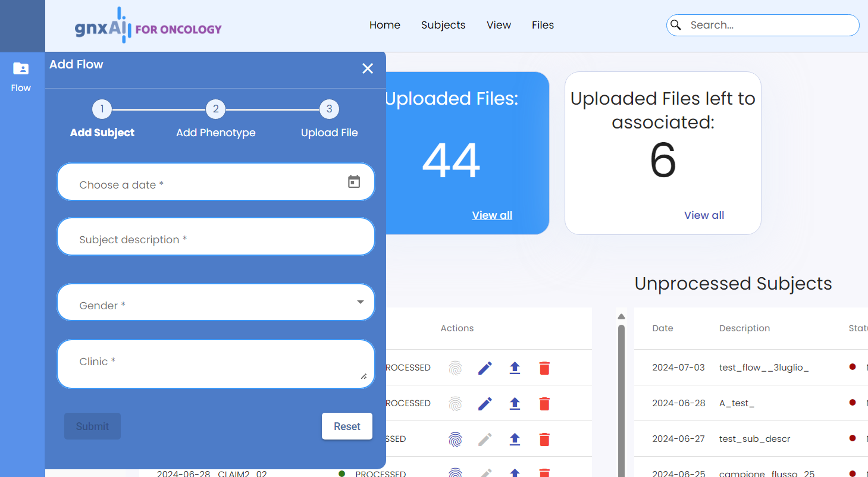This screenshot has height=477, width=868.
Task: Open the Files menu item
Action: tap(543, 25)
